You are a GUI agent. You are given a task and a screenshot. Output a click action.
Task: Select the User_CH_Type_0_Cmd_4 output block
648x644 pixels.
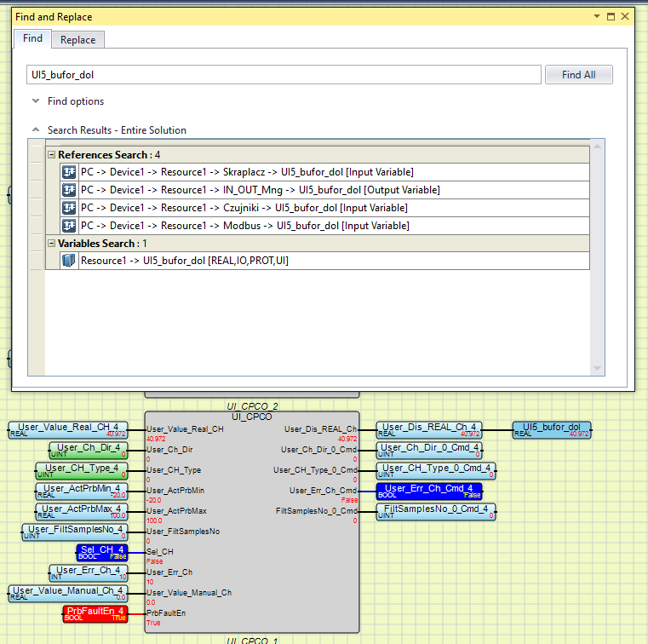(436, 471)
